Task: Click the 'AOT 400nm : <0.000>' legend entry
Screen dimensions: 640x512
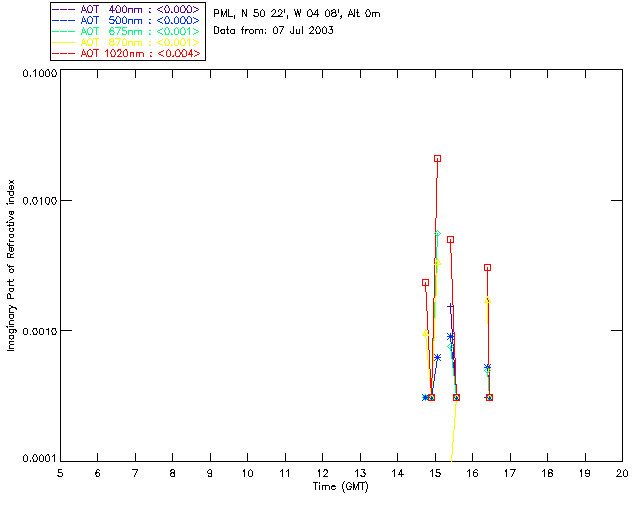Action: click(127, 9)
